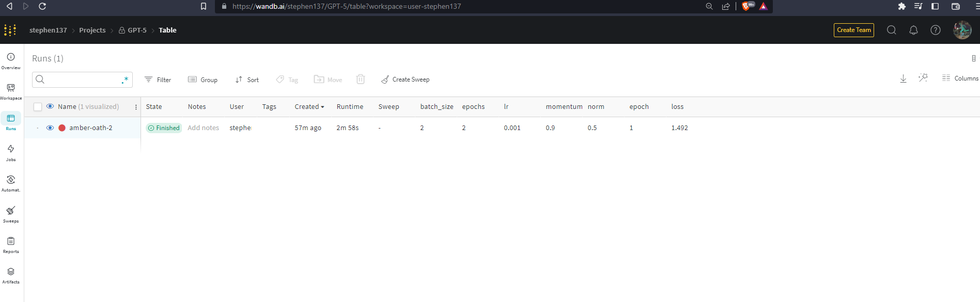Open the Name column options menu

(136, 107)
